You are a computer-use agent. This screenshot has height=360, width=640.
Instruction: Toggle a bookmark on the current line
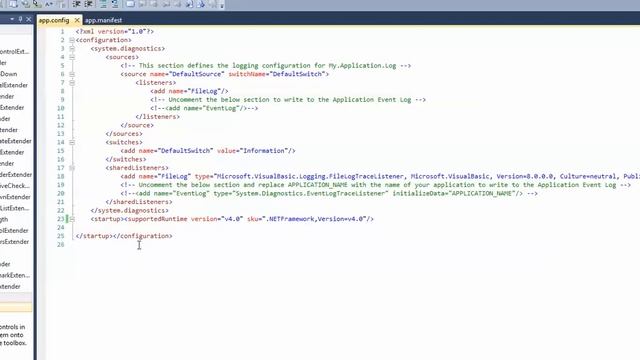[130, 4]
